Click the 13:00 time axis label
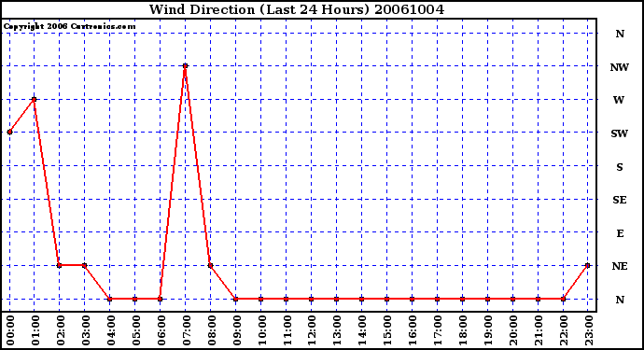 pos(338,330)
